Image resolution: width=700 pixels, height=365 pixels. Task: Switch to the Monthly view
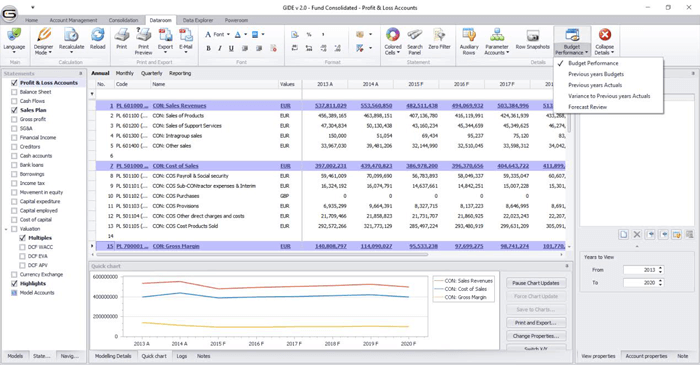point(125,73)
